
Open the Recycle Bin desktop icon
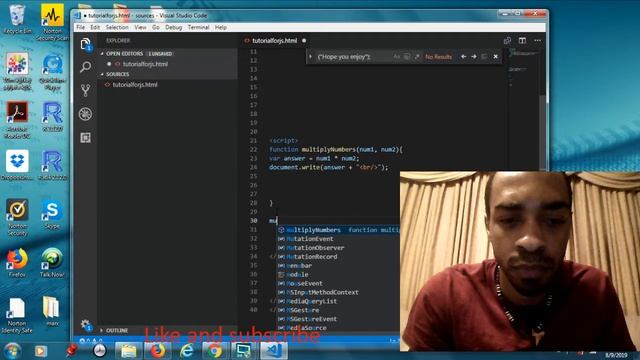click(17, 20)
